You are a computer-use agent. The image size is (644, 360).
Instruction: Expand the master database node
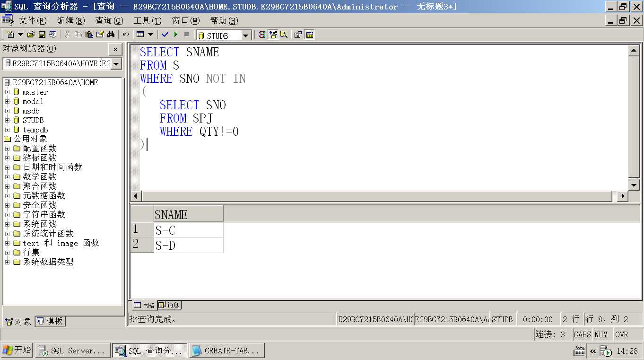7,92
